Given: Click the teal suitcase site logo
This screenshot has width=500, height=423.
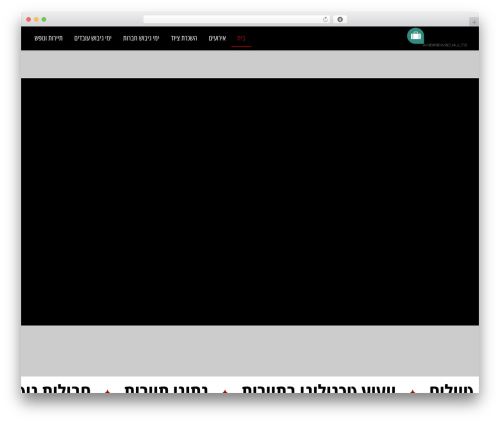Looking at the screenshot, I should (x=415, y=36).
